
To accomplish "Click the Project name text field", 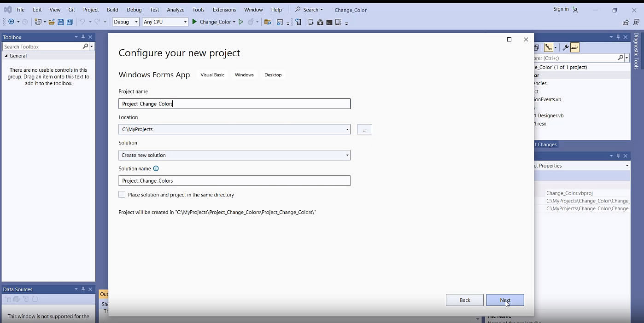I will (x=234, y=104).
